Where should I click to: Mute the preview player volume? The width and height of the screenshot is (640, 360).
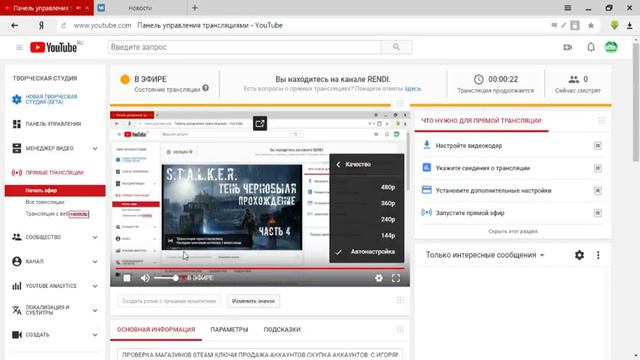coord(145,278)
